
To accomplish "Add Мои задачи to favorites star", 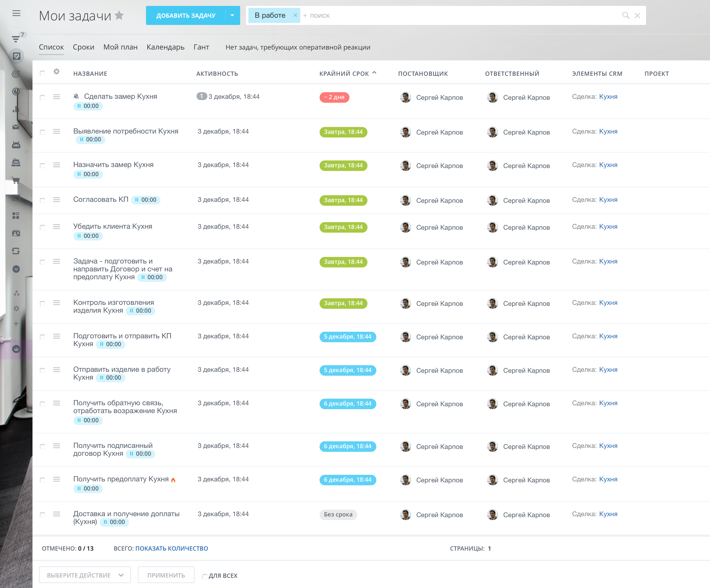I will click(x=119, y=15).
